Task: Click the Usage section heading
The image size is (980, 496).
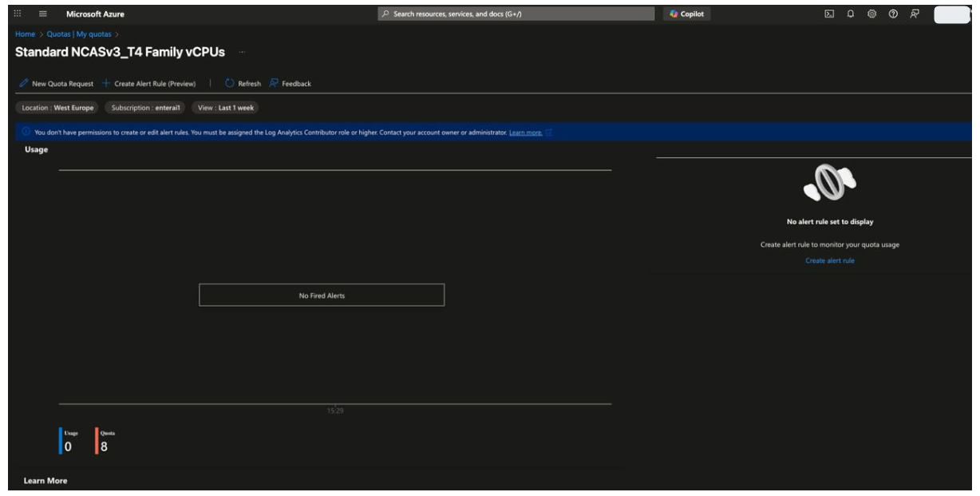Action: click(x=37, y=149)
